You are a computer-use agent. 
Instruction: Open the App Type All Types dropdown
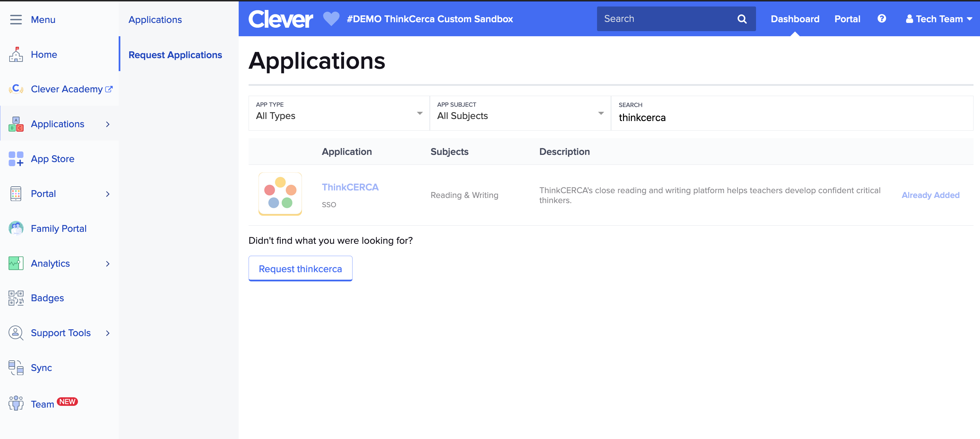click(x=339, y=113)
